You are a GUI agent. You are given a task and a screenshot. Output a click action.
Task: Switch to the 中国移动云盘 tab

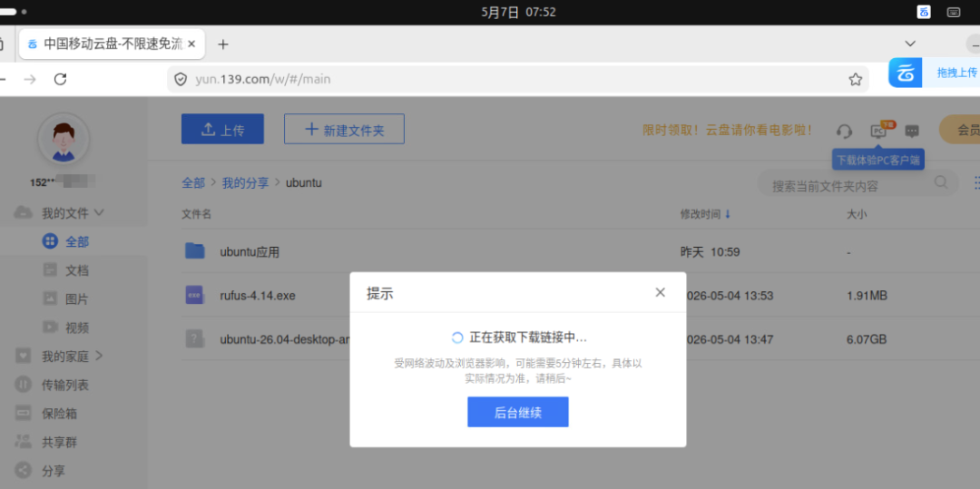point(112,44)
